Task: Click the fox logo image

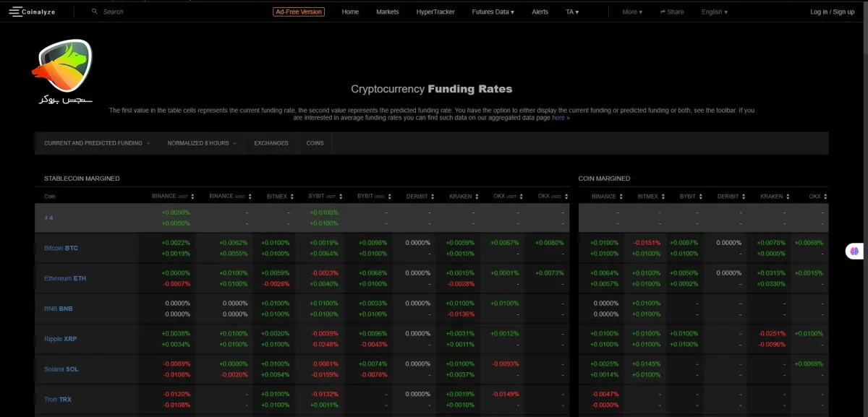Action: pyautogui.click(x=61, y=72)
